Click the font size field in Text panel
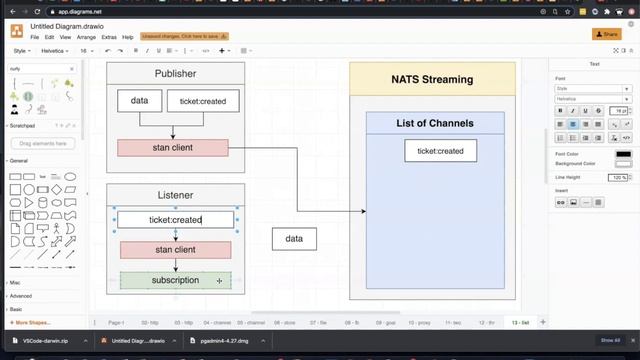Screen dimensions: 640x360 619,111
